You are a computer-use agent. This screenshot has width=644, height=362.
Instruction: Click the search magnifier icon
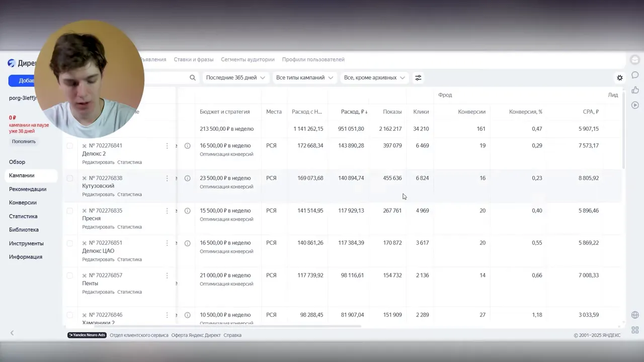click(193, 78)
